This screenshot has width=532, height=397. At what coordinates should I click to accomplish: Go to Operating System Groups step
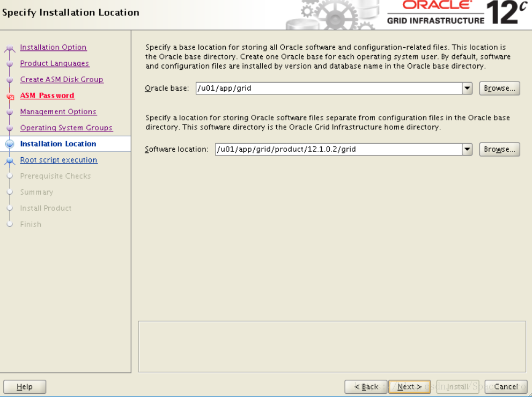pyautogui.click(x=66, y=128)
